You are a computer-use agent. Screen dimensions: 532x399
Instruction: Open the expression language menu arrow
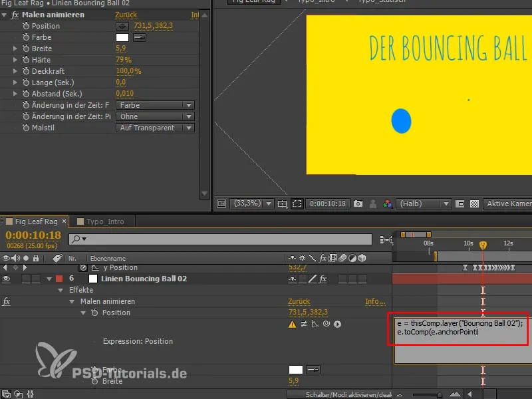337,325
